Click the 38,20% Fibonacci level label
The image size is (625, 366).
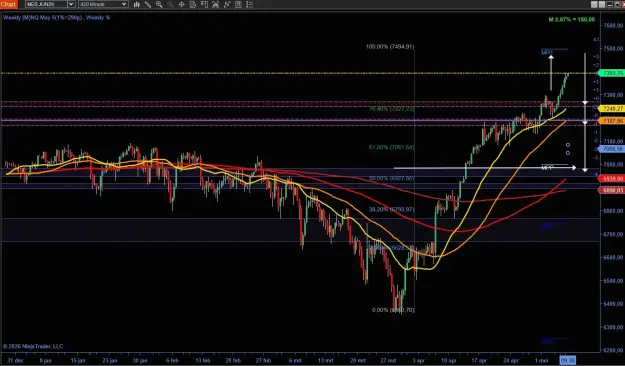click(391, 209)
